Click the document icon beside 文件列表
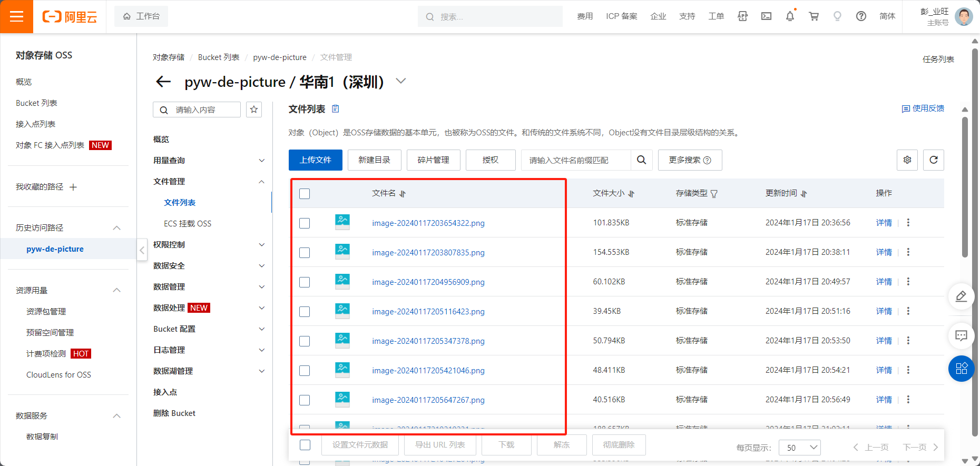This screenshot has width=980, height=466. click(x=336, y=109)
